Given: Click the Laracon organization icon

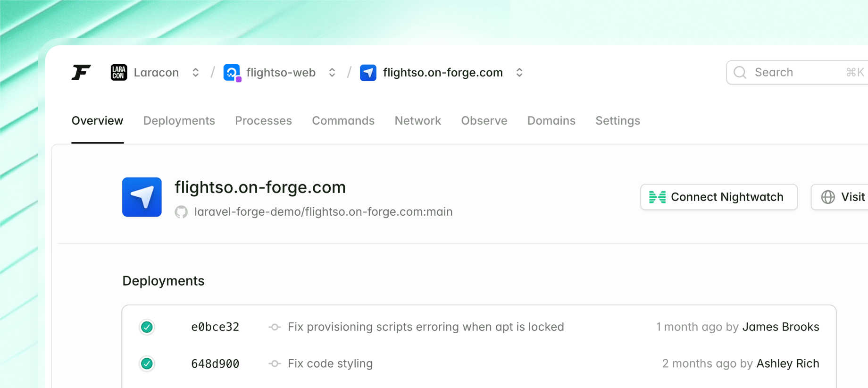Looking at the screenshot, I should [119, 72].
